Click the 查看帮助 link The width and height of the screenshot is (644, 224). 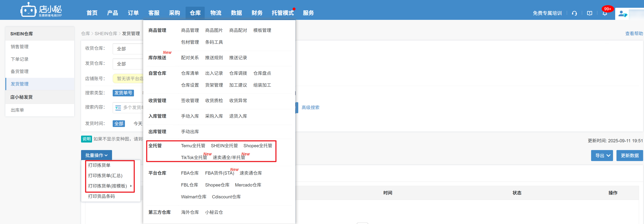634,34
